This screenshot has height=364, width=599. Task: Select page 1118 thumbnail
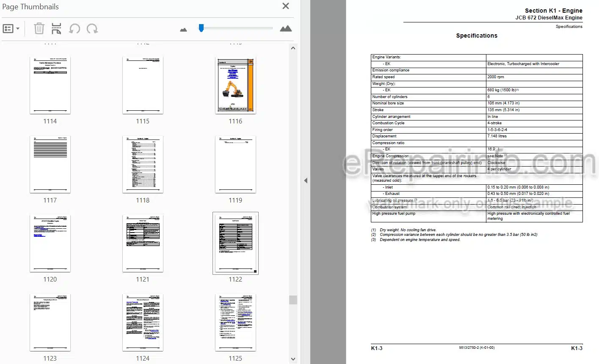[x=143, y=164]
